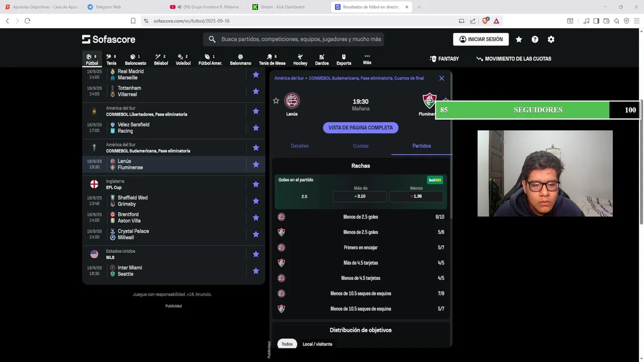
Task: Toggle favorite star for Vélez Sarsfield match
Action: [256, 128]
